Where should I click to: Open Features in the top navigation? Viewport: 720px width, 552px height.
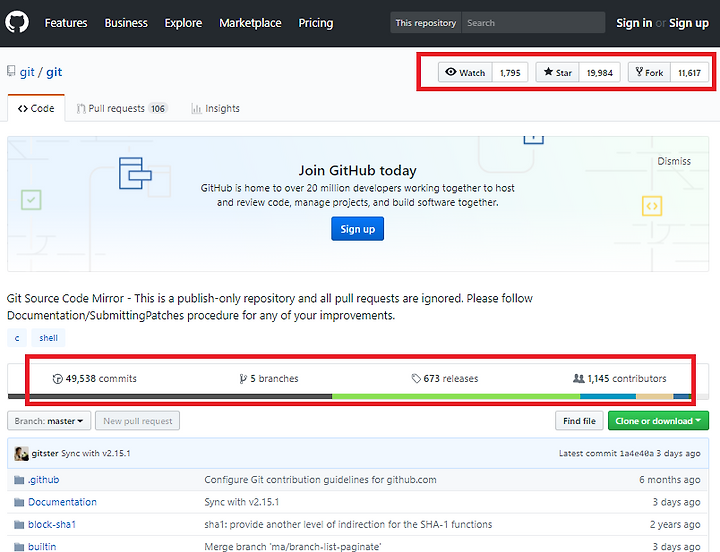pyautogui.click(x=66, y=23)
